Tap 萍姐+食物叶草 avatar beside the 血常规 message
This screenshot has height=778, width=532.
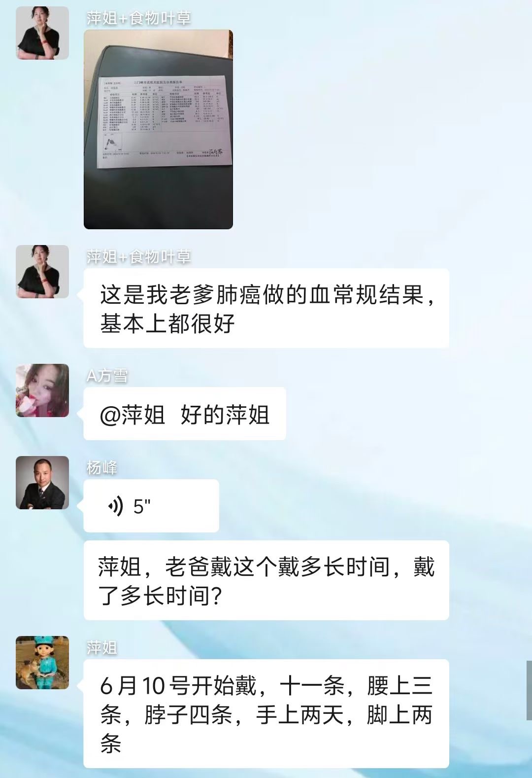coord(42,272)
